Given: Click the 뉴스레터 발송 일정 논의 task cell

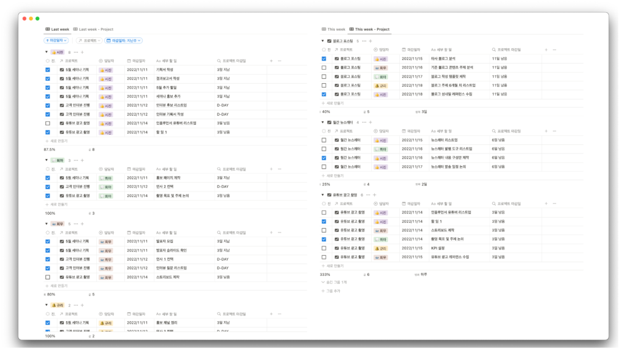Looking at the screenshot, I should (449, 166).
